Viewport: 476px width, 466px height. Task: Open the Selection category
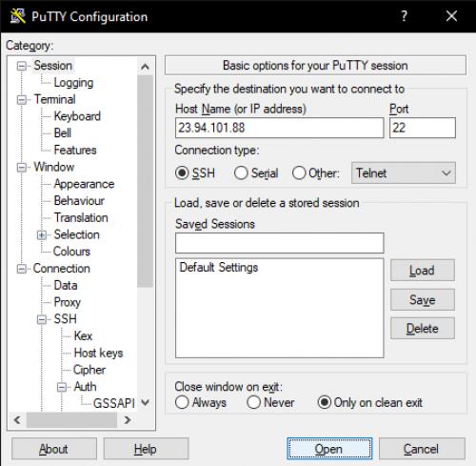click(76, 234)
